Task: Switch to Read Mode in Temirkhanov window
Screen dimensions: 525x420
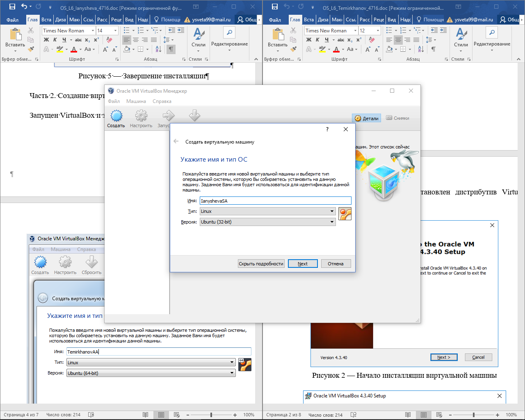Action: [x=408, y=415]
